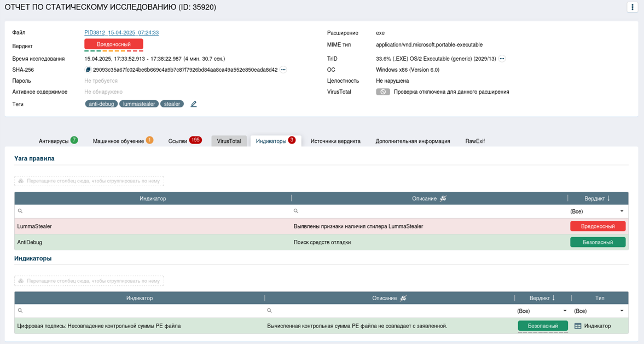Viewport: 644px width, 344px height.
Task: Copy the SHA-256 hash with copy icon
Action: tap(88, 70)
